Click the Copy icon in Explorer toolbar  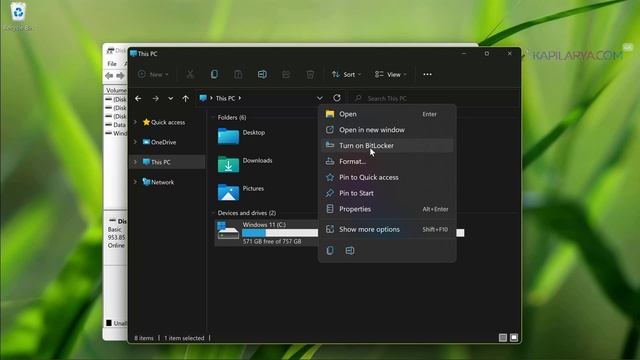(x=214, y=74)
